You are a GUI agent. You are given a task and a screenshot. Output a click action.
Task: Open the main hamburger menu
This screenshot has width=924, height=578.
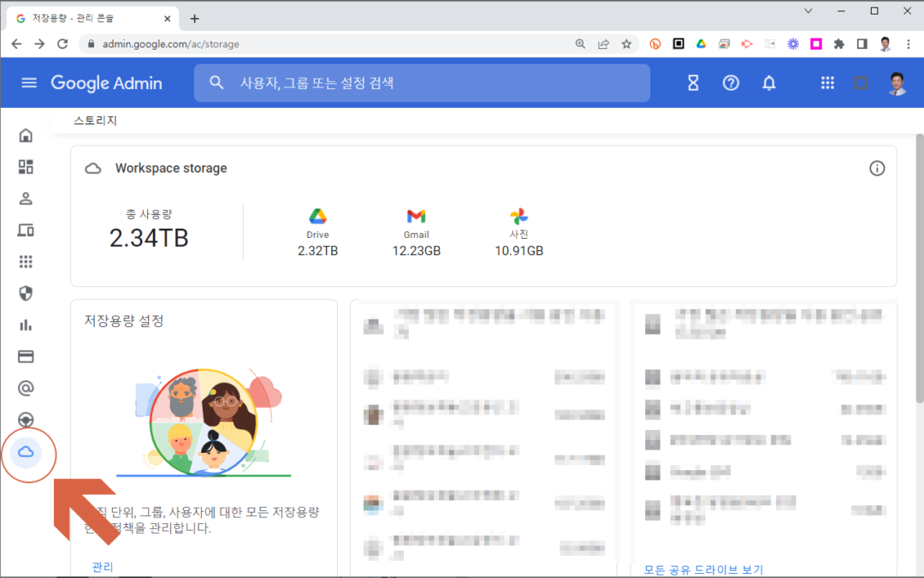(29, 83)
